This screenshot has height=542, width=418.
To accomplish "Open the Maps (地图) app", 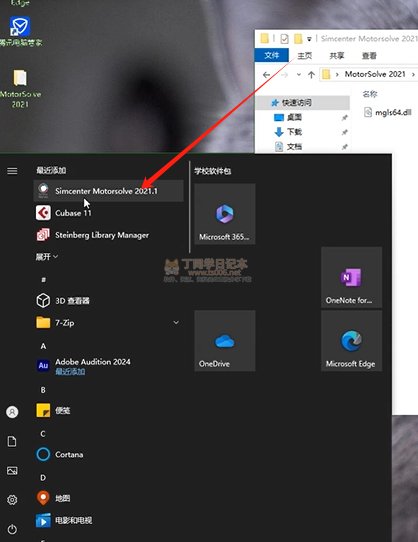I will tap(108, 498).
